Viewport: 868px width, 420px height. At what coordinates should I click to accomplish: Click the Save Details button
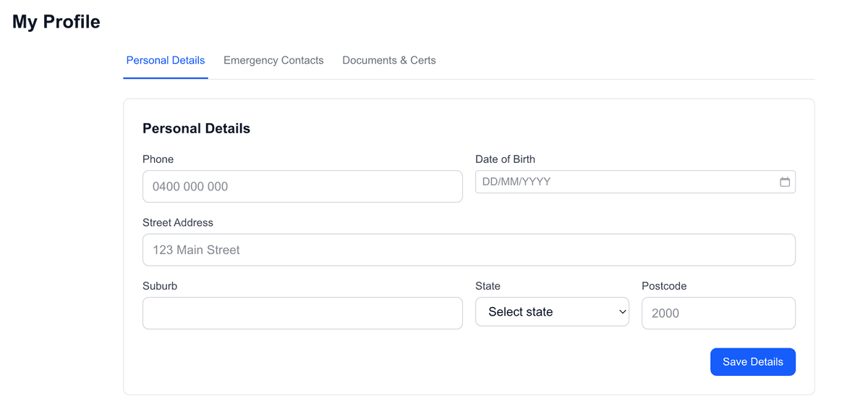[x=752, y=361]
